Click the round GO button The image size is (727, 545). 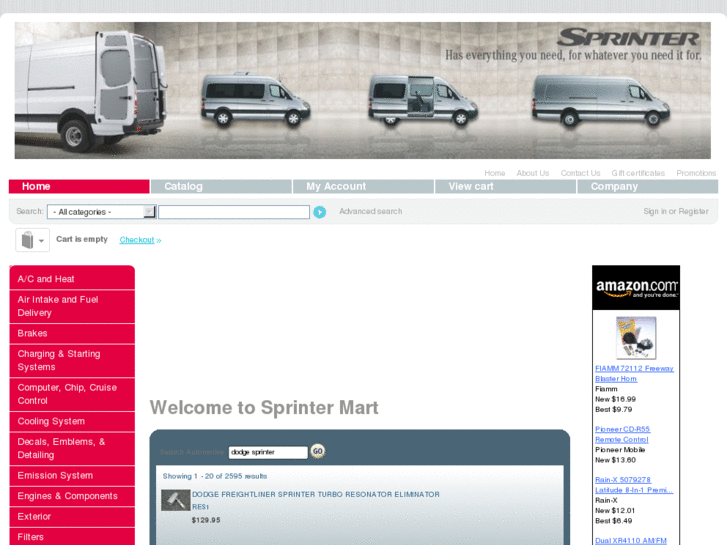(318, 451)
